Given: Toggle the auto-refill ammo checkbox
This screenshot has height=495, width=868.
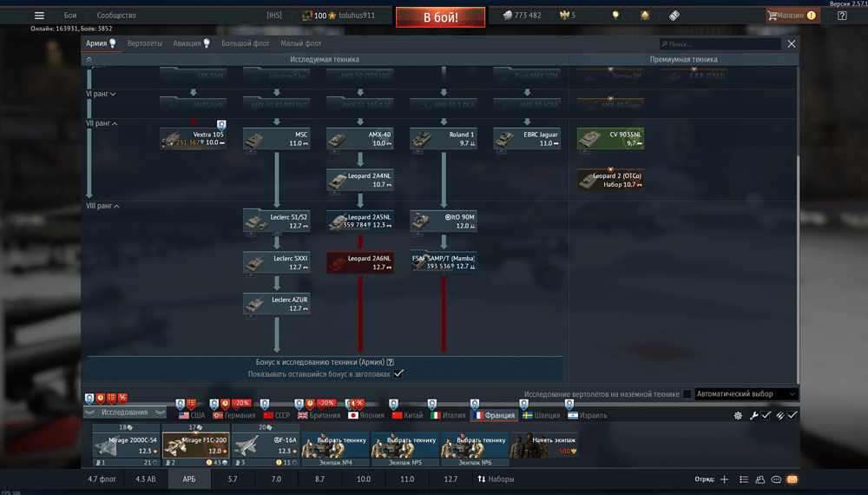Looking at the screenshot, I should [792, 415].
